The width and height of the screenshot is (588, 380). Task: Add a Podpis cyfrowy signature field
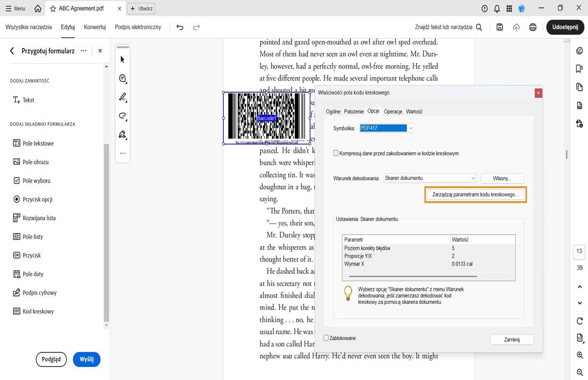[35, 293]
